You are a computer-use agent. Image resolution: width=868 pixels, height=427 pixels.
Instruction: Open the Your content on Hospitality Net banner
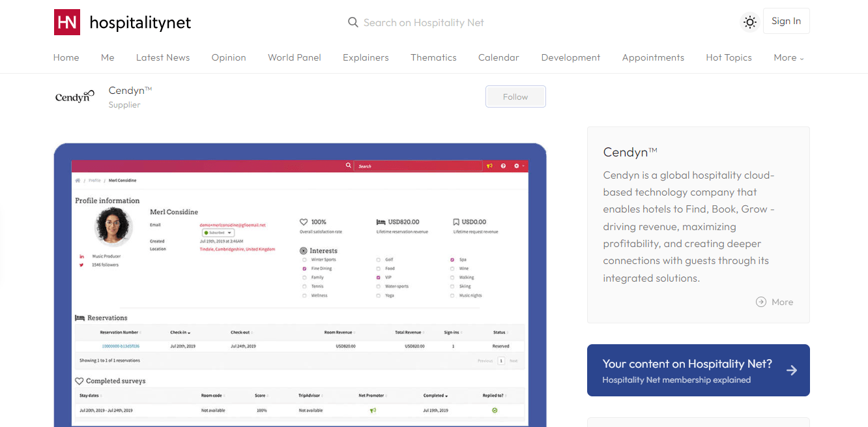(x=699, y=370)
